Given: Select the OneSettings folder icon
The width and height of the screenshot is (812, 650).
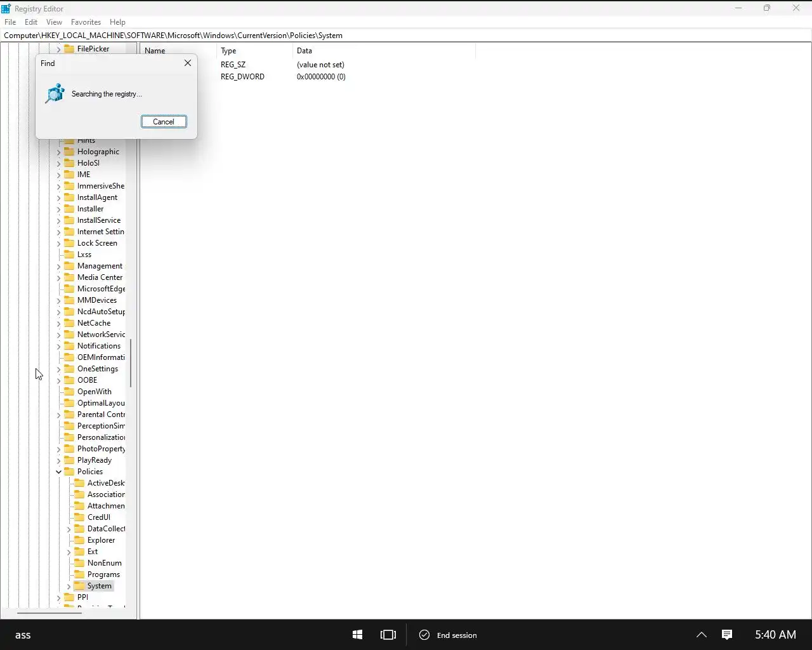Looking at the screenshot, I should tap(69, 369).
